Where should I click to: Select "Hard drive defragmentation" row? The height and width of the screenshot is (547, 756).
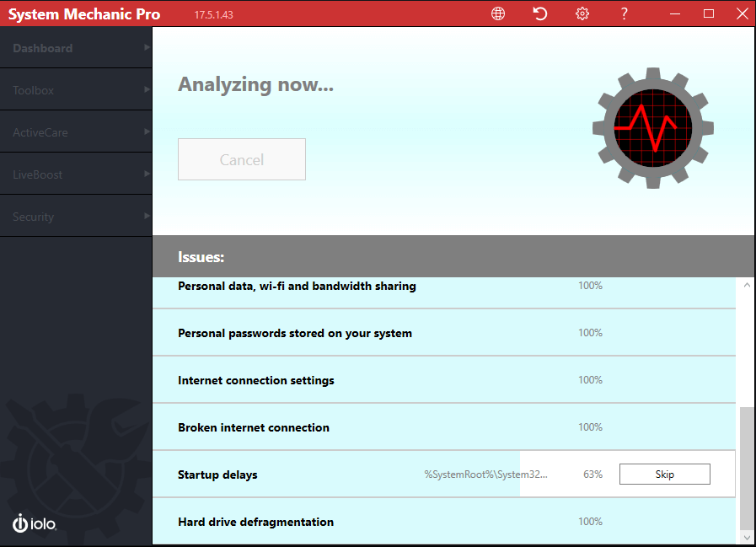(444, 521)
